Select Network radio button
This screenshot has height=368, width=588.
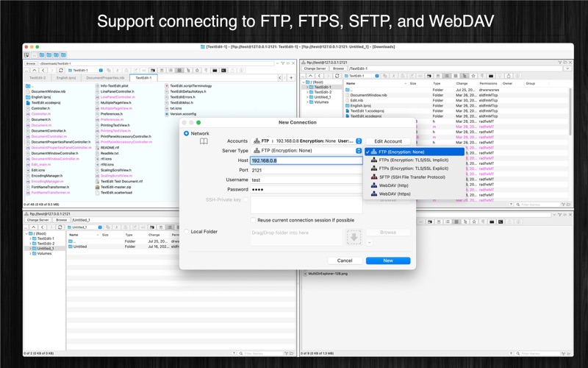(187, 133)
